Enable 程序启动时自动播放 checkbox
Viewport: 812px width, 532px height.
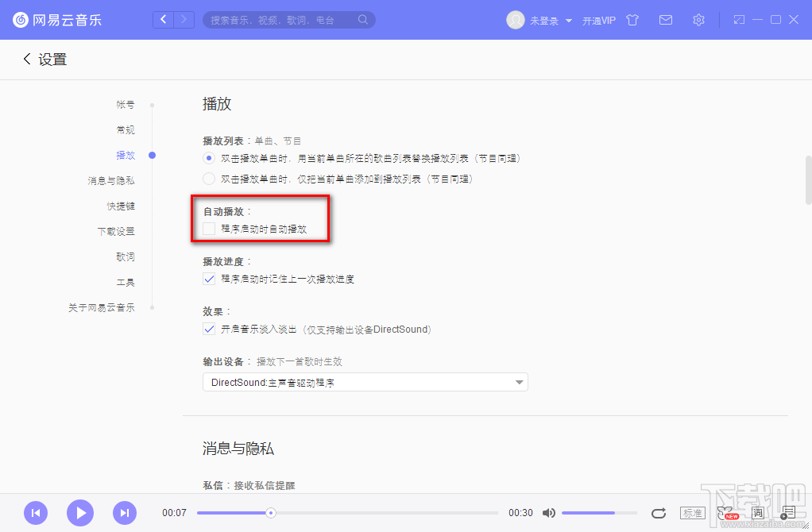click(x=208, y=229)
